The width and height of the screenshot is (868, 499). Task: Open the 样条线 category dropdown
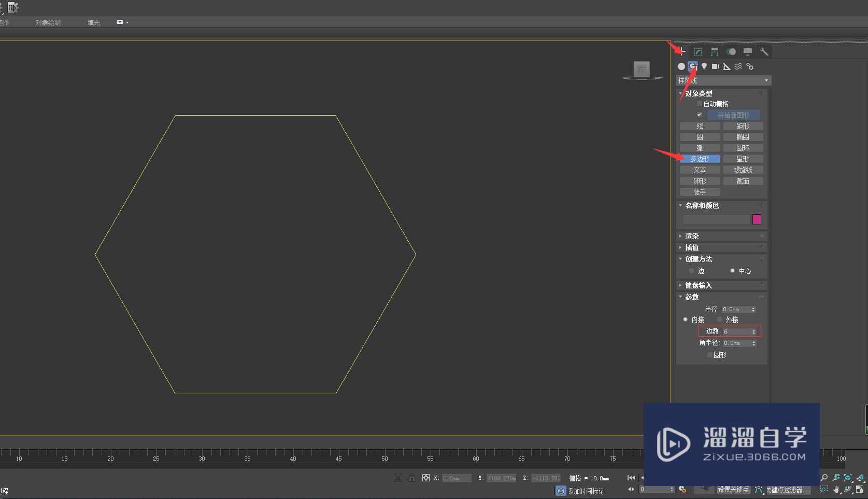click(723, 80)
